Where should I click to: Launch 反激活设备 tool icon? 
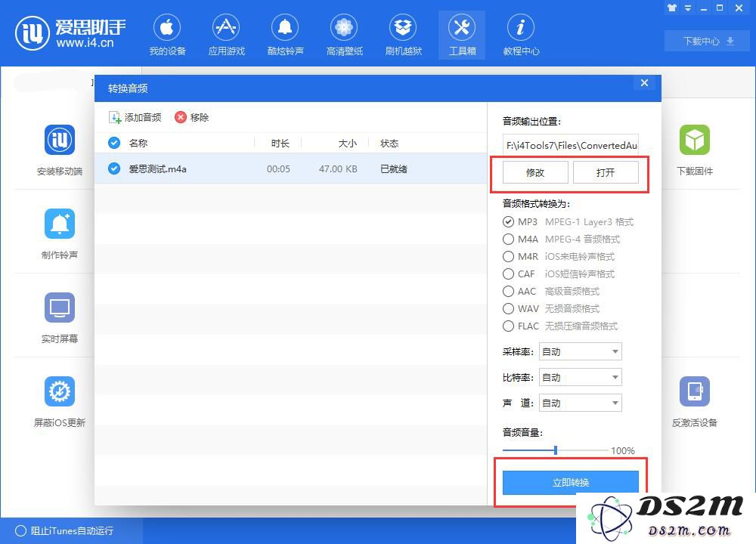[x=695, y=391]
